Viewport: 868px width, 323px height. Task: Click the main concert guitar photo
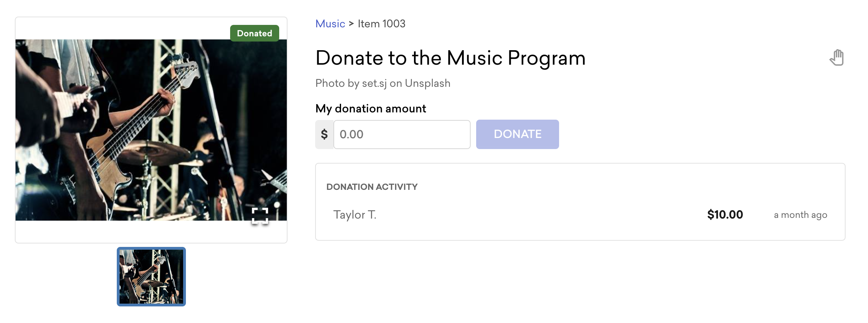[151, 130]
